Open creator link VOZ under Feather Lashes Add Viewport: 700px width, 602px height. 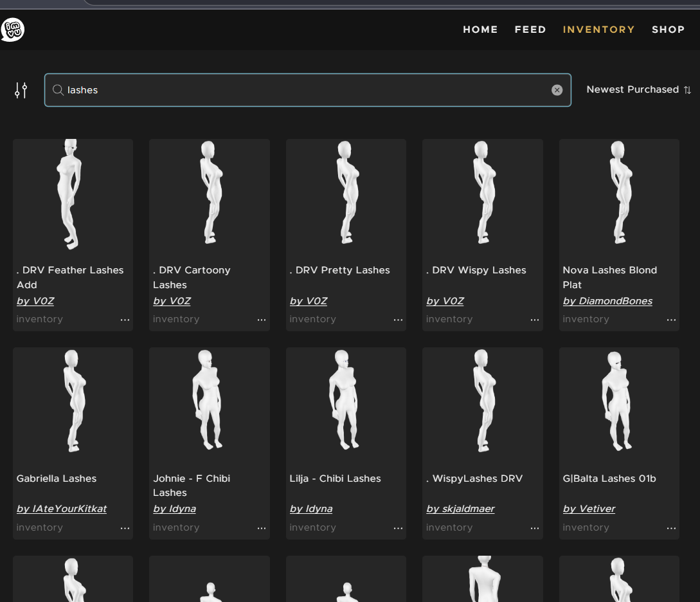click(35, 301)
